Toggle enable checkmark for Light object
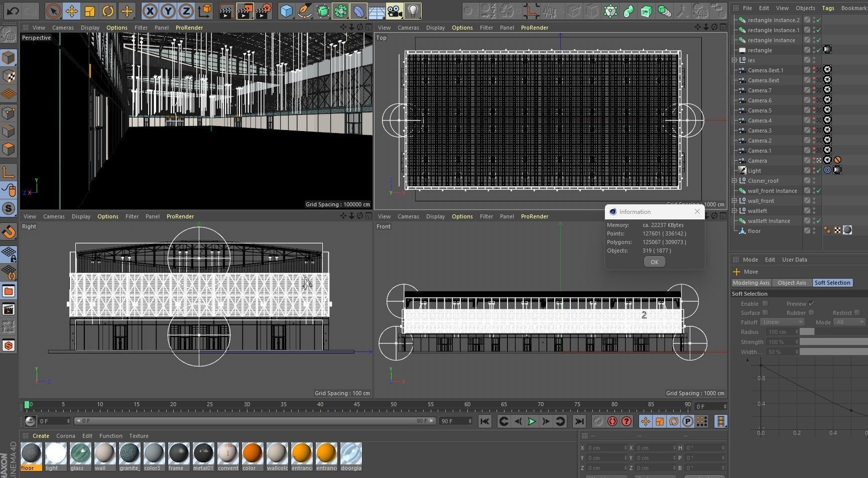 (819, 171)
